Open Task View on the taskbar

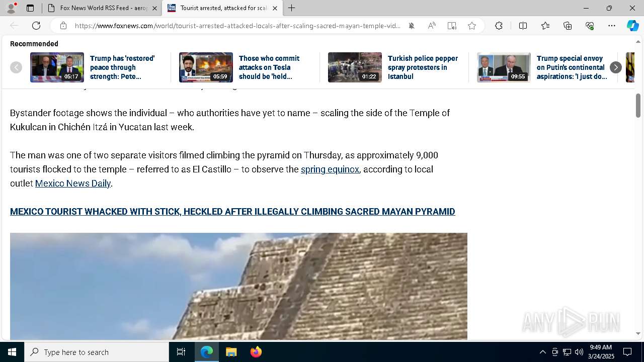pyautogui.click(x=181, y=352)
